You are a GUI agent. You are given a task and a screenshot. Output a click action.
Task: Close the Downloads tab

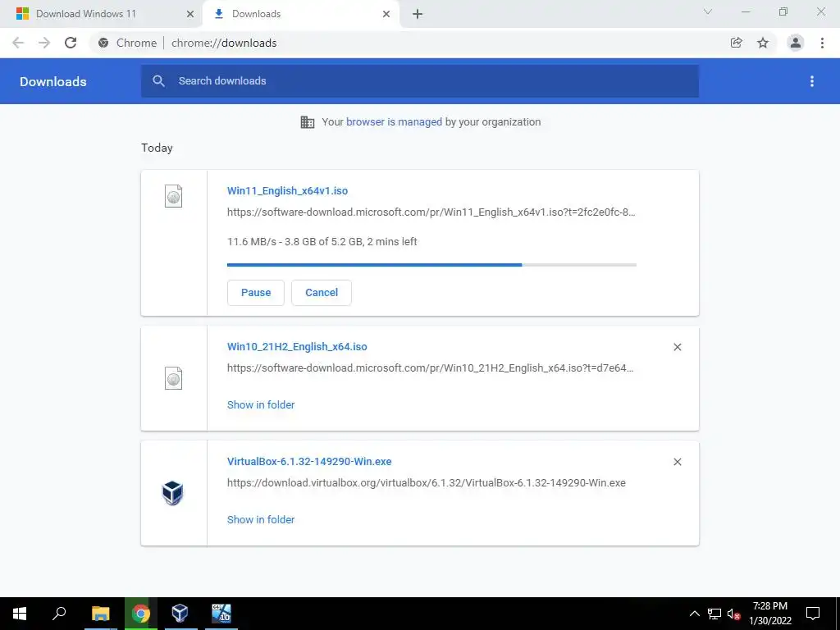(x=386, y=14)
